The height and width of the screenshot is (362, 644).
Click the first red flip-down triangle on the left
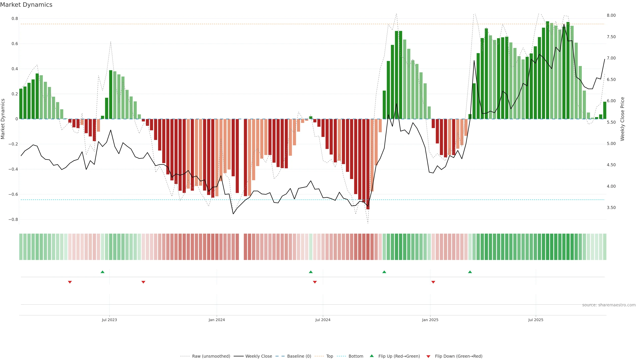(70, 282)
